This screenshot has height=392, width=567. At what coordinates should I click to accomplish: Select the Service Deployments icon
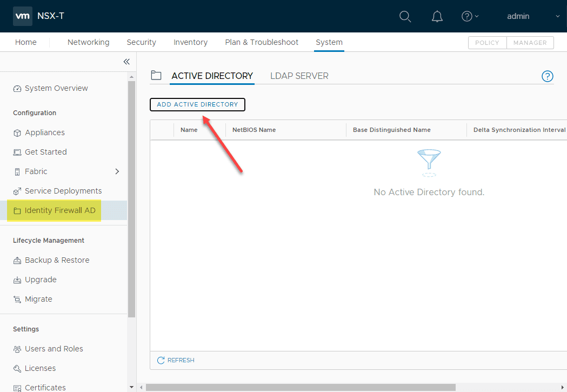point(17,191)
